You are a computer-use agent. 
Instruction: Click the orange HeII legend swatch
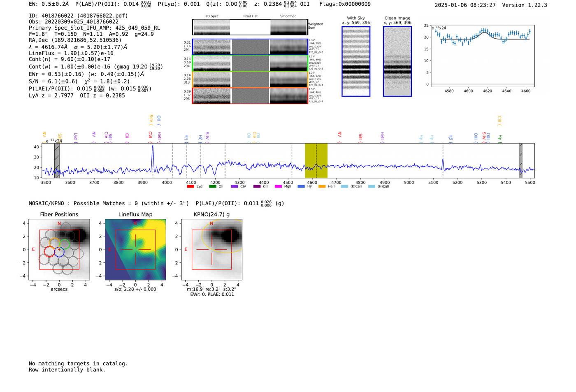[x=322, y=186]
